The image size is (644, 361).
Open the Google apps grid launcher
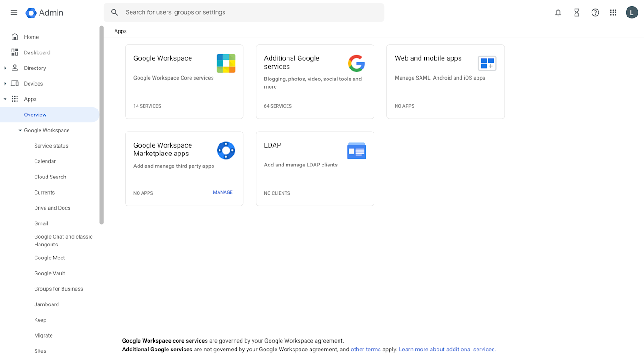pos(613,12)
